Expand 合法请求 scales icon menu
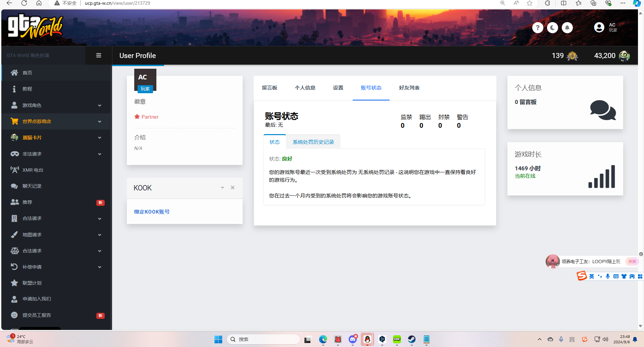 pos(56,251)
